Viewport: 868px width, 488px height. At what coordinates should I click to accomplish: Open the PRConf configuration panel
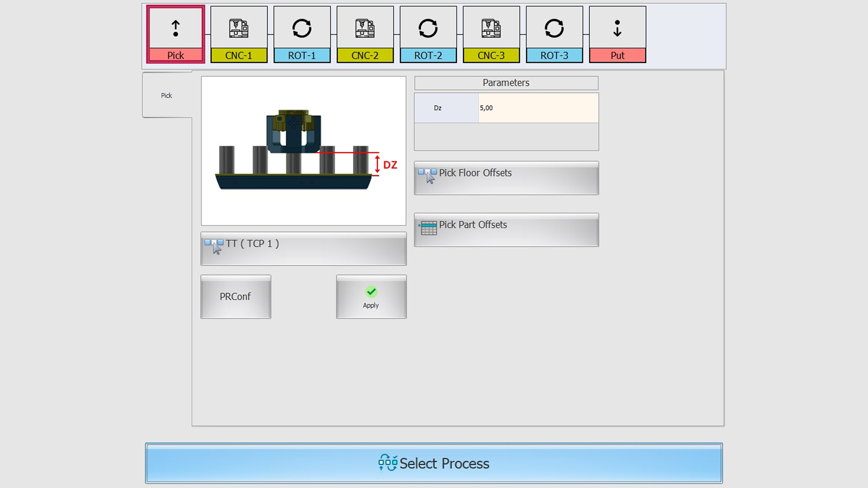[235, 296]
